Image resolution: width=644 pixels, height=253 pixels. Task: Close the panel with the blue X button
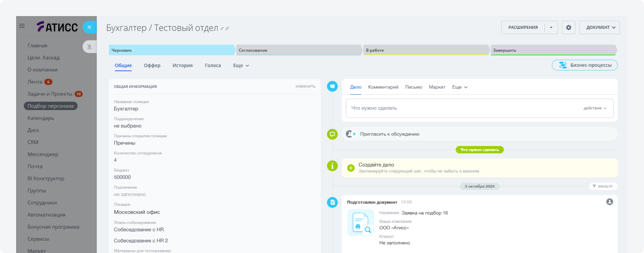pos(89,27)
